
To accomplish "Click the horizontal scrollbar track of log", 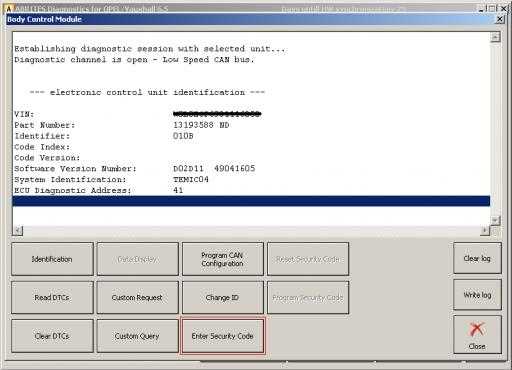I will point(251,230).
